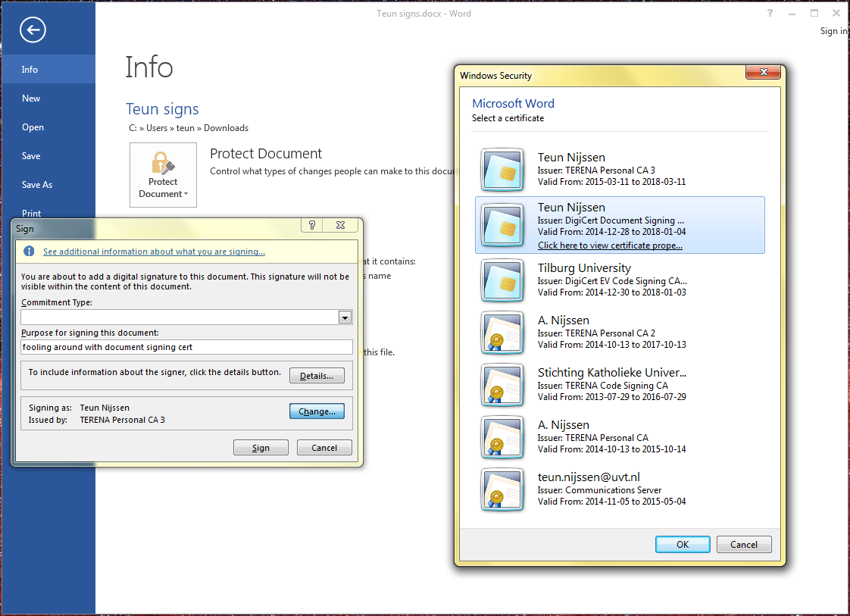Image resolution: width=850 pixels, height=616 pixels.
Task: Select Save As in the sidebar
Action: click(x=37, y=185)
